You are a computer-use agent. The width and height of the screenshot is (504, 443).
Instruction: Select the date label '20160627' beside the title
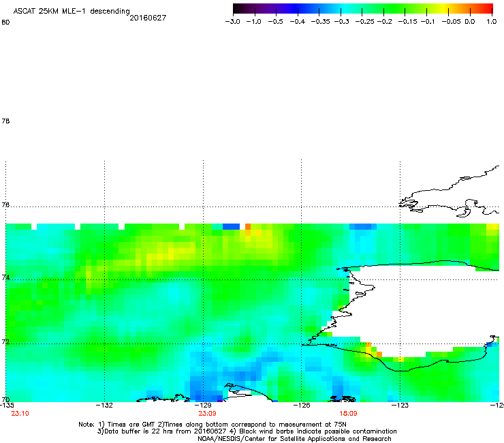coord(148,18)
